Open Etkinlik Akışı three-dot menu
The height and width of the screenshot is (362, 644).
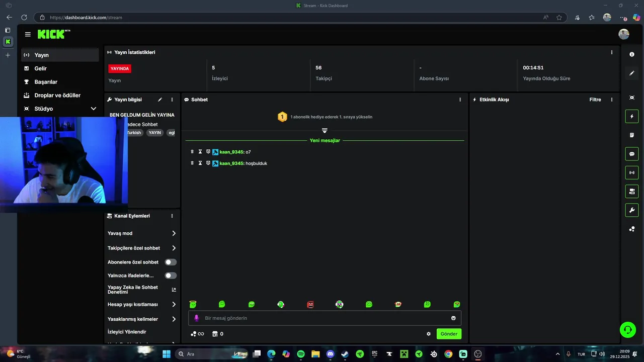click(x=612, y=100)
